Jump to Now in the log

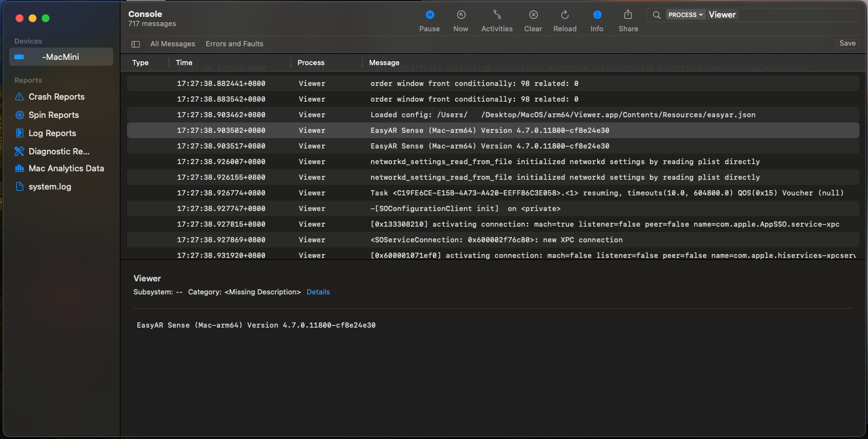pos(460,15)
